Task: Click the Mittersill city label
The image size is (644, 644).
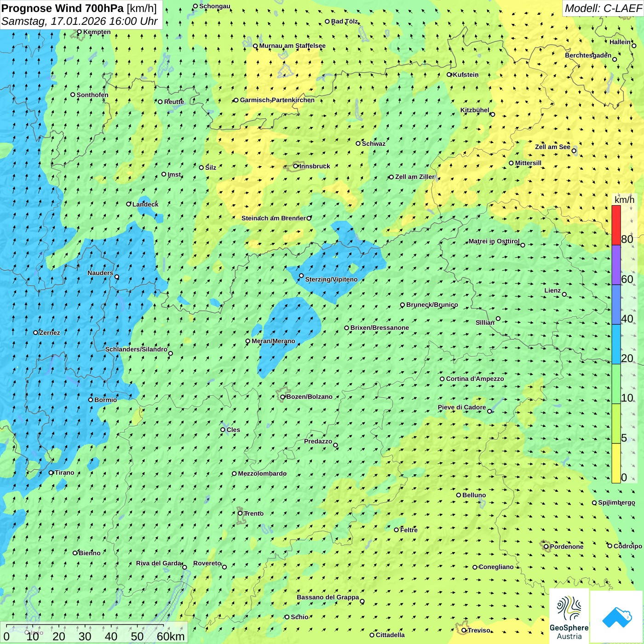Action: pos(528,163)
